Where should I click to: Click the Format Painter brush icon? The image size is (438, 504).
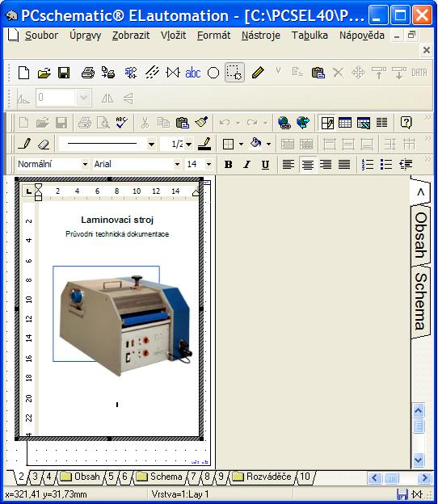click(x=202, y=123)
